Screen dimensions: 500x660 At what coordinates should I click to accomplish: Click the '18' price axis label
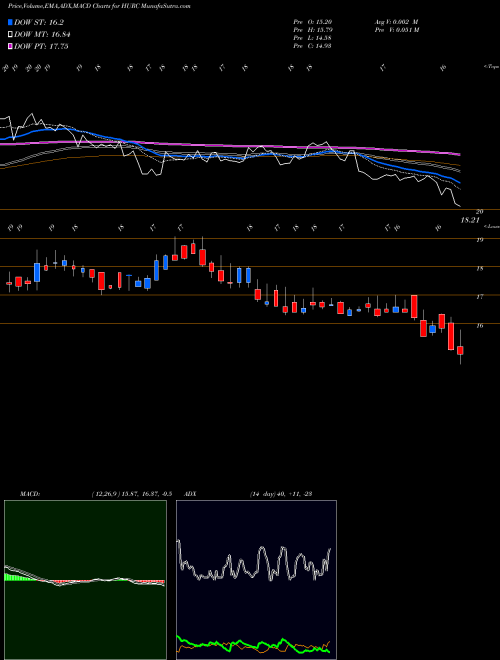point(479,269)
